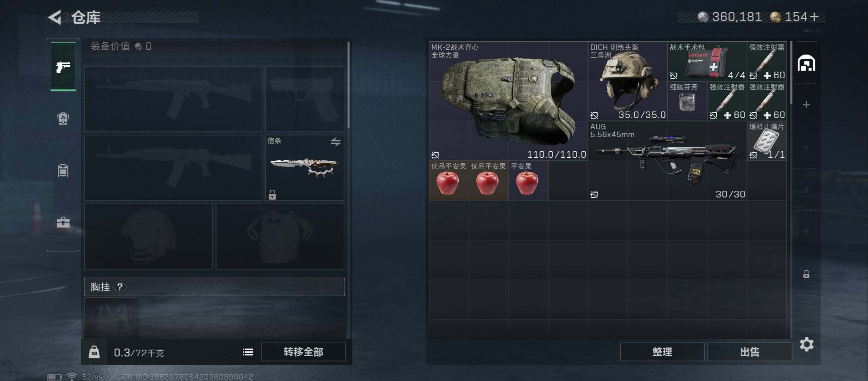Click the swap arrows icon on 信条 knife slot

tap(336, 142)
